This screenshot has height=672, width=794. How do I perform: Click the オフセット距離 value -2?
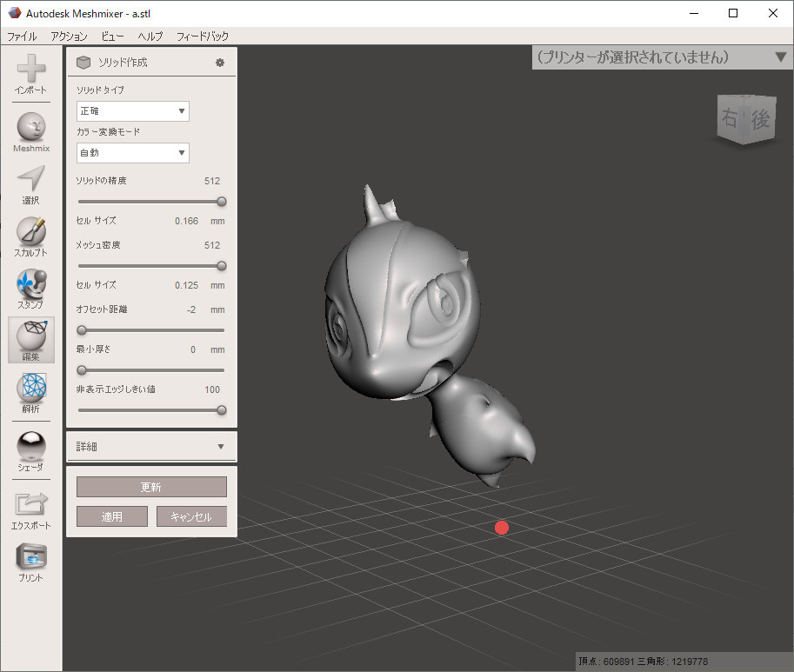point(191,309)
